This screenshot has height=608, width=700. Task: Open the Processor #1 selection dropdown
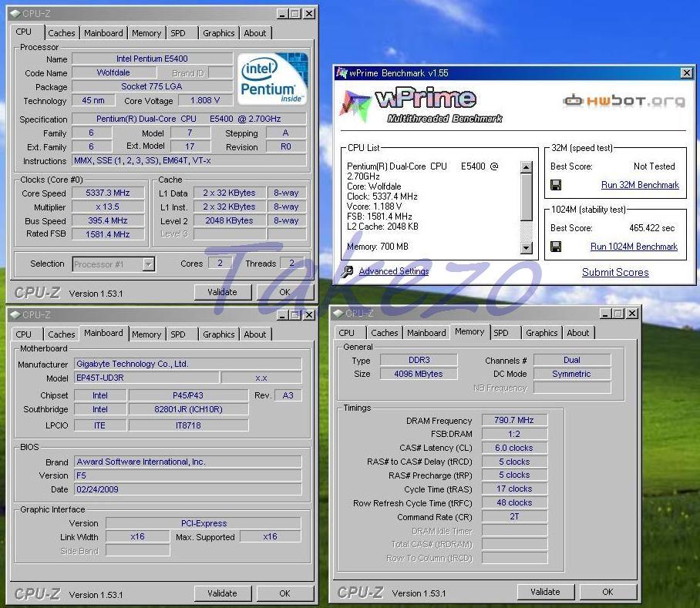[149, 264]
